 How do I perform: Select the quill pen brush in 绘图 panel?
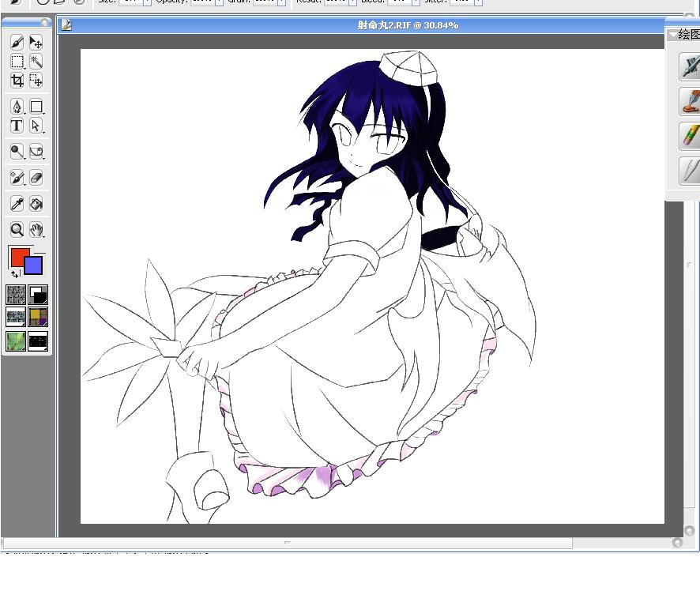click(x=690, y=66)
